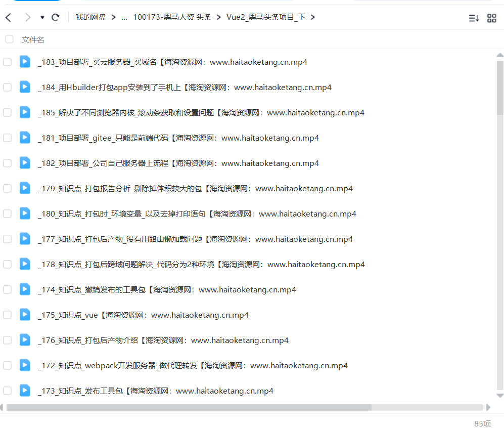Expand chevron after 我的网盘 breadcrumb
The width and height of the screenshot is (504, 428).
[x=113, y=17]
